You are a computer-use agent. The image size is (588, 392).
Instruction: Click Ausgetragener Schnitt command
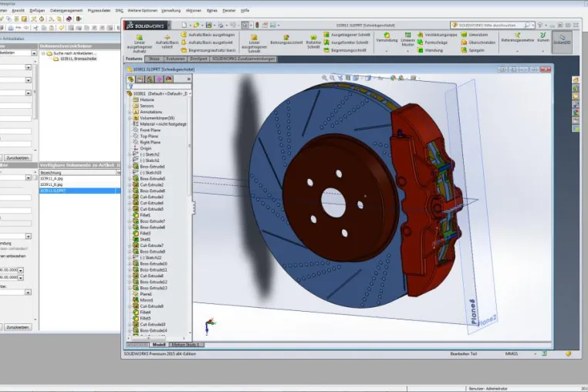347,35
